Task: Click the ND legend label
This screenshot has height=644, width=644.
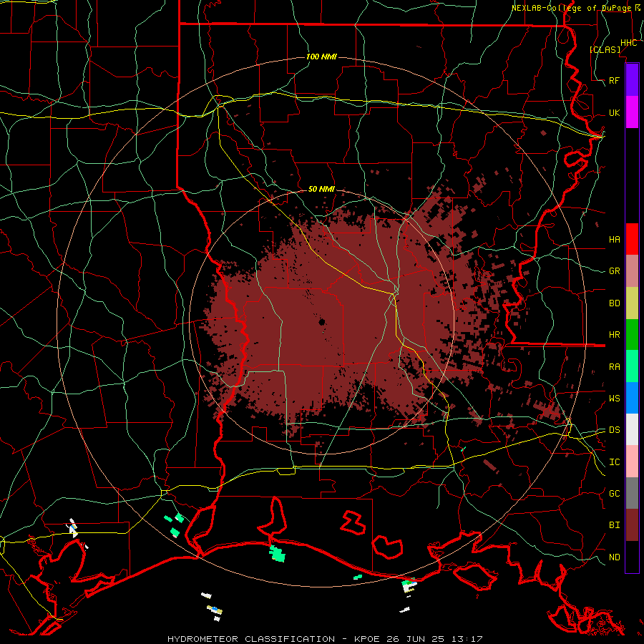Action: 614,557
